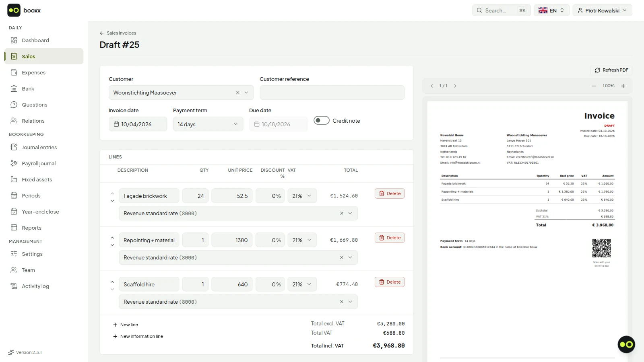Click the Settings sliders icon

click(x=14, y=254)
